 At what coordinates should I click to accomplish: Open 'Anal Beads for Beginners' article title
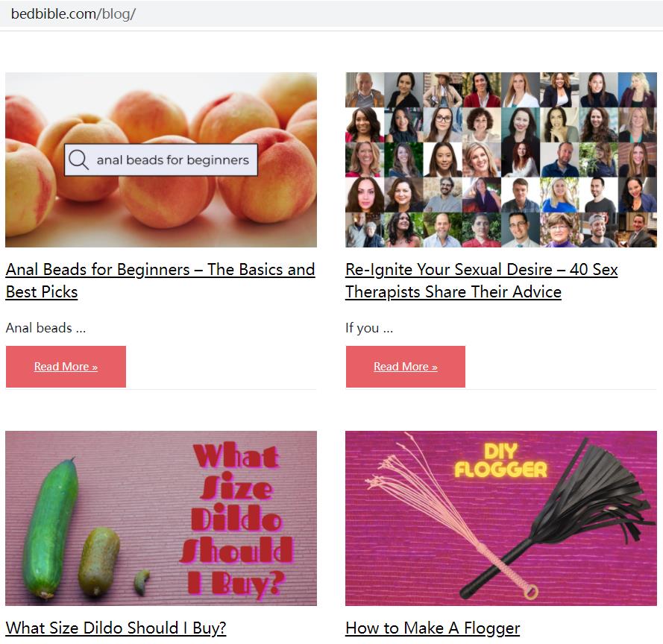tap(160, 280)
